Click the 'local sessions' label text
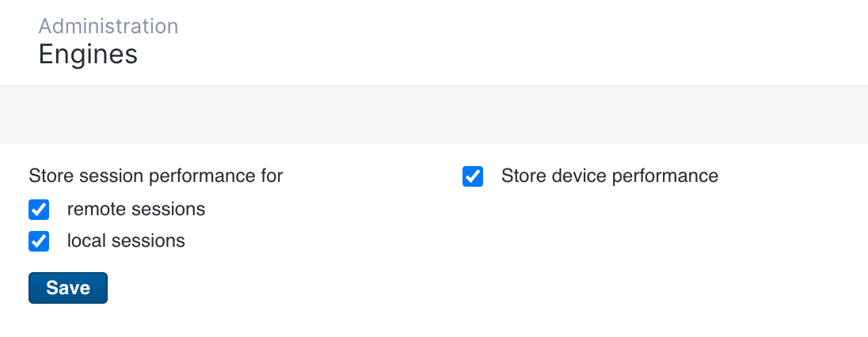This screenshot has height=337, width=868. click(x=126, y=241)
